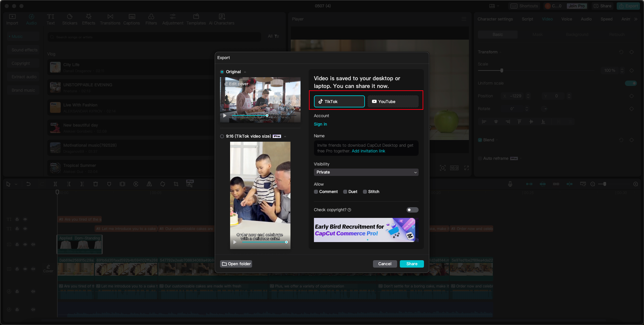Click the Crop icon in the timeline toolbar

(176, 184)
